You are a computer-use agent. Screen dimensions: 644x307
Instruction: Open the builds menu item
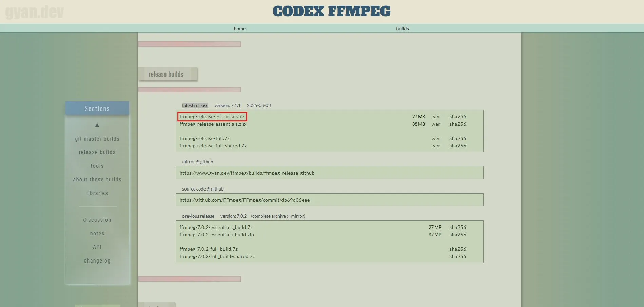(402, 29)
